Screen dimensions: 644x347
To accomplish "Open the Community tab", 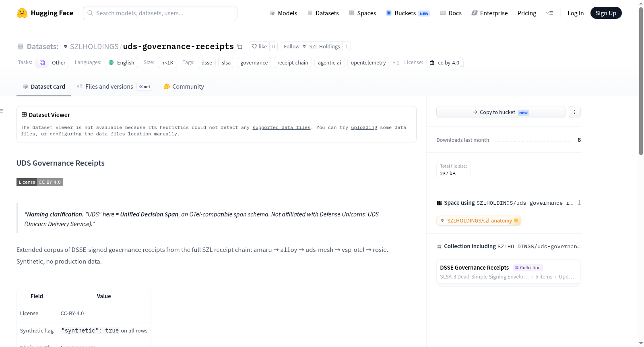I will click(184, 86).
